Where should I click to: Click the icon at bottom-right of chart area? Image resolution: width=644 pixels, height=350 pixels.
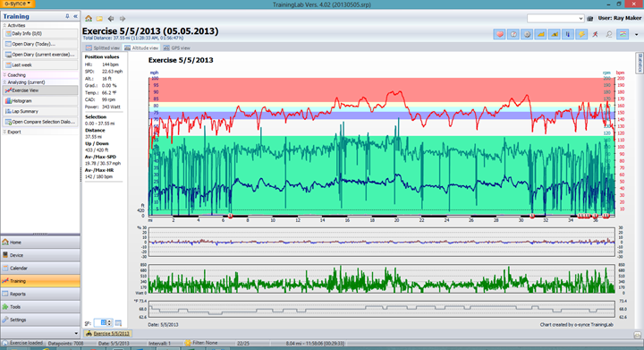point(637,336)
